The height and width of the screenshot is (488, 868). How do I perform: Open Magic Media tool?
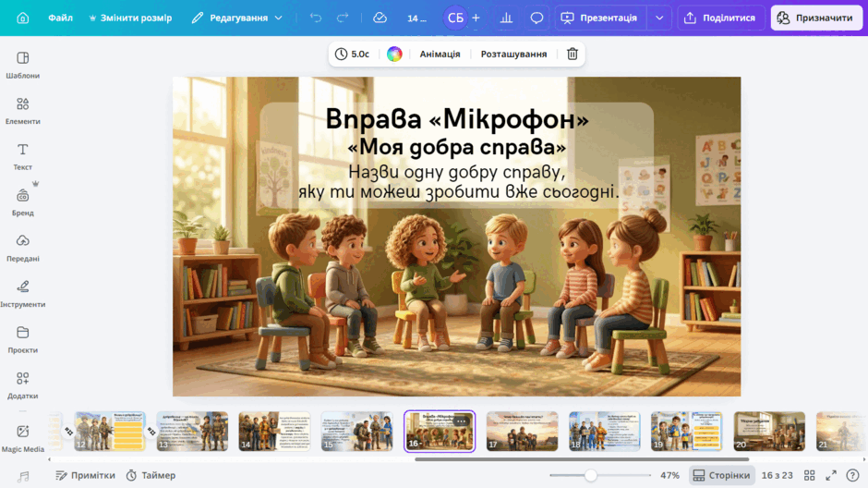(x=23, y=438)
